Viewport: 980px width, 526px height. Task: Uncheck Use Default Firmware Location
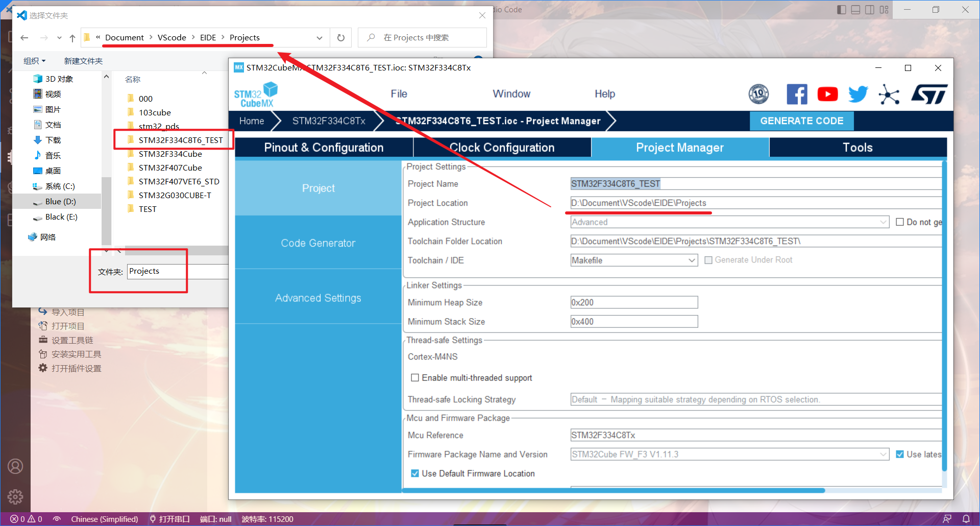415,474
